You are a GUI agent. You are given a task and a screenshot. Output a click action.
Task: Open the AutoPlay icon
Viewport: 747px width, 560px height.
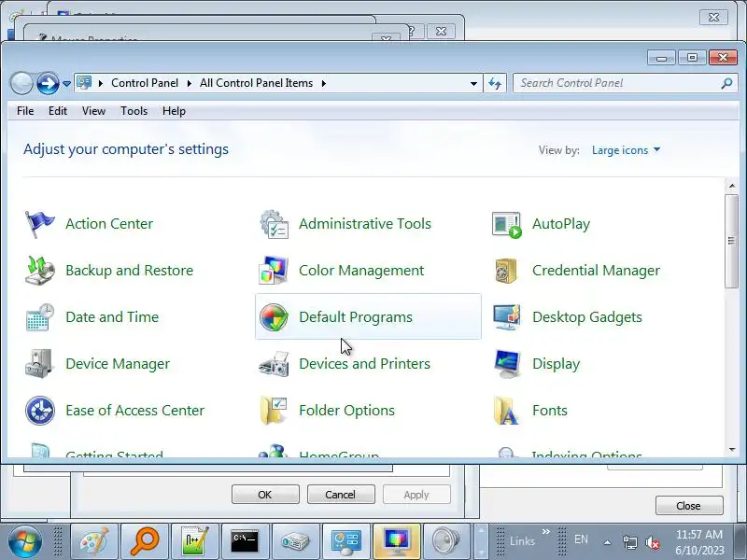click(506, 224)
